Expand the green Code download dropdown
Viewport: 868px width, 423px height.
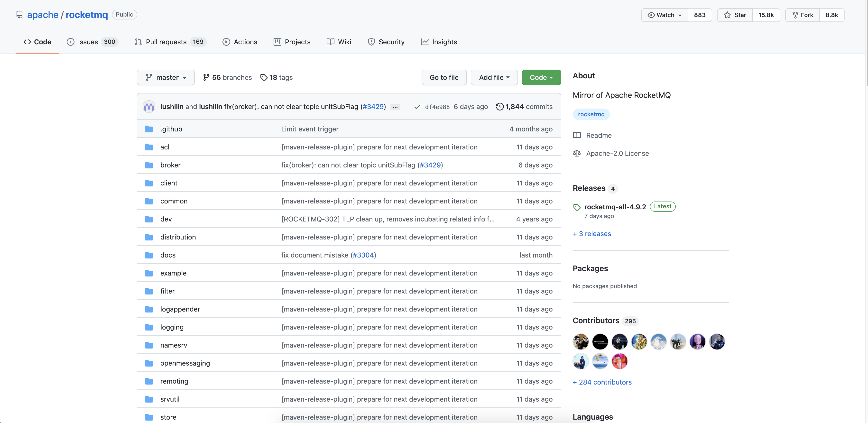[541, 78]
